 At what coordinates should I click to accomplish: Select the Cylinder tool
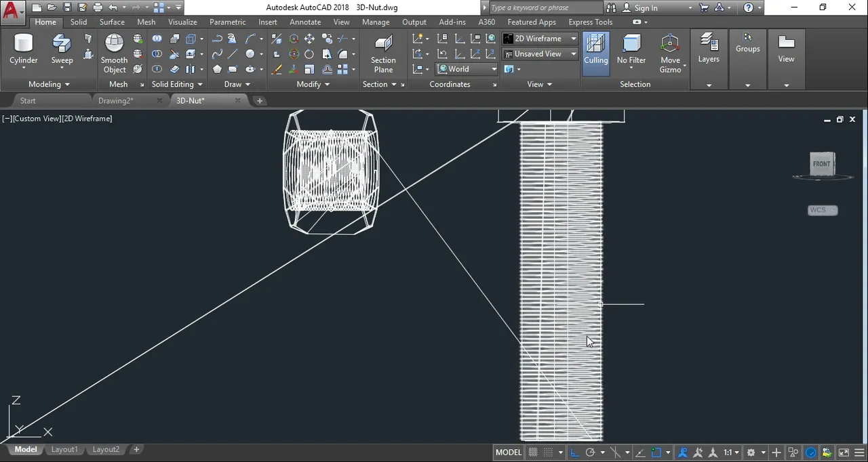pos(24,49)
